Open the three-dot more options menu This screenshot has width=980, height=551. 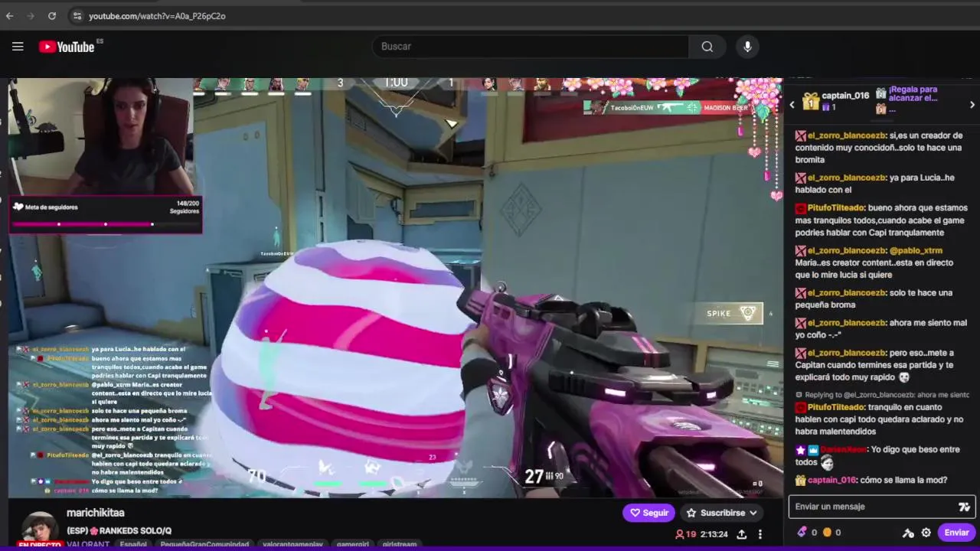[x=759, y=534]
